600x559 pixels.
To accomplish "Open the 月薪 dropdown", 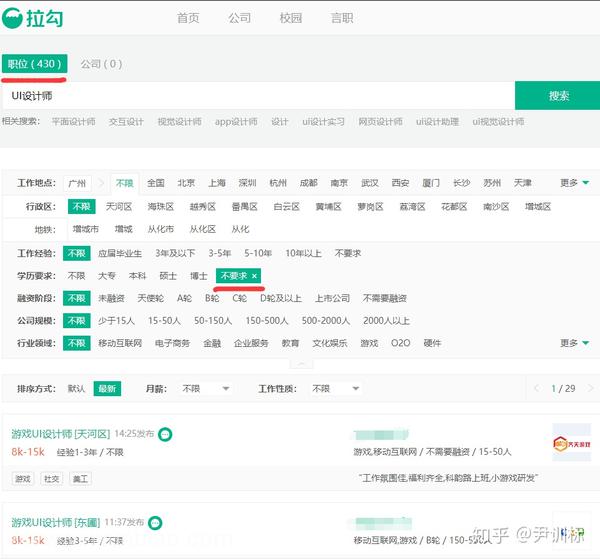I will coord(205,389).
